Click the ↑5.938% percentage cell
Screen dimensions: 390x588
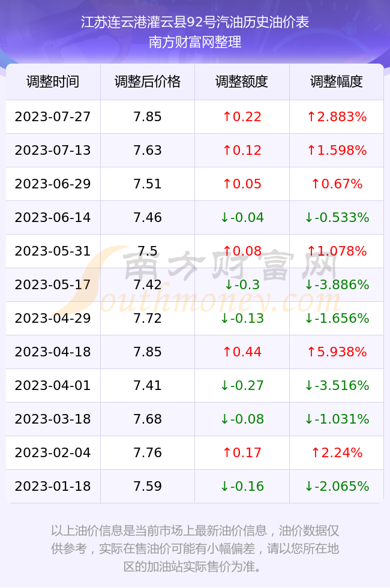337,352
